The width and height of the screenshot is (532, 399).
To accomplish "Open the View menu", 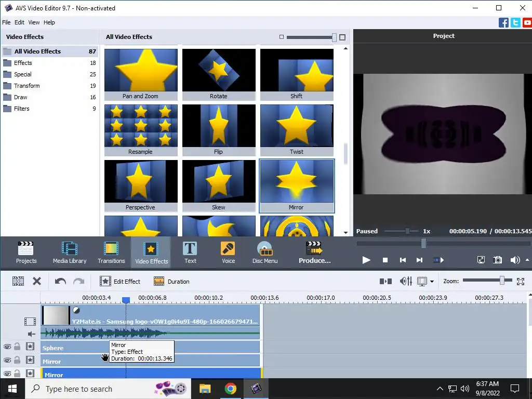I will (34, 22).
